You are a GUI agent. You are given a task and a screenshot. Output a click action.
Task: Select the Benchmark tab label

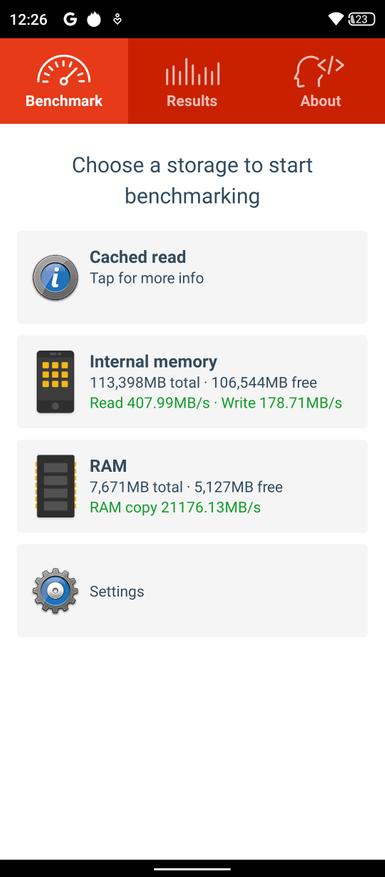(x=64, y=101)
